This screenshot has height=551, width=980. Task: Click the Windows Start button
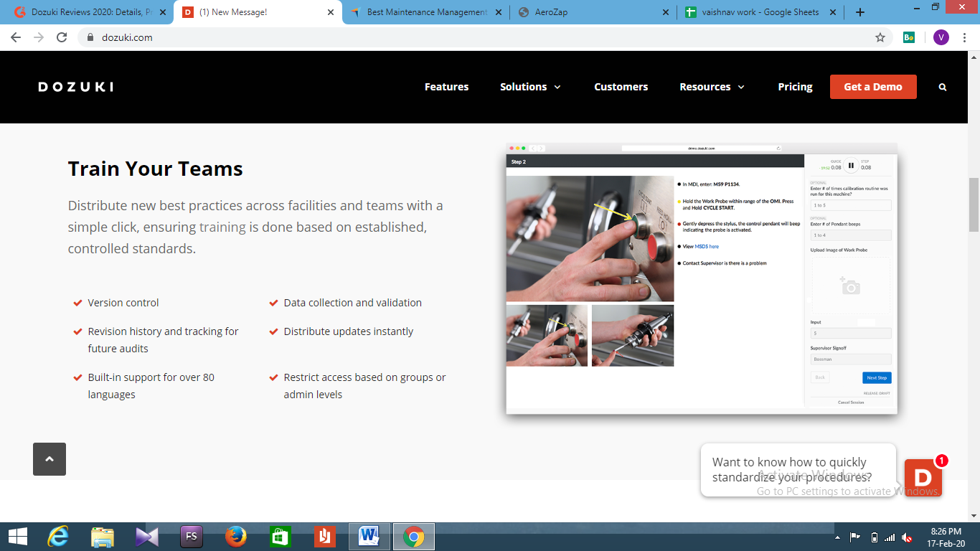point(17,537)
